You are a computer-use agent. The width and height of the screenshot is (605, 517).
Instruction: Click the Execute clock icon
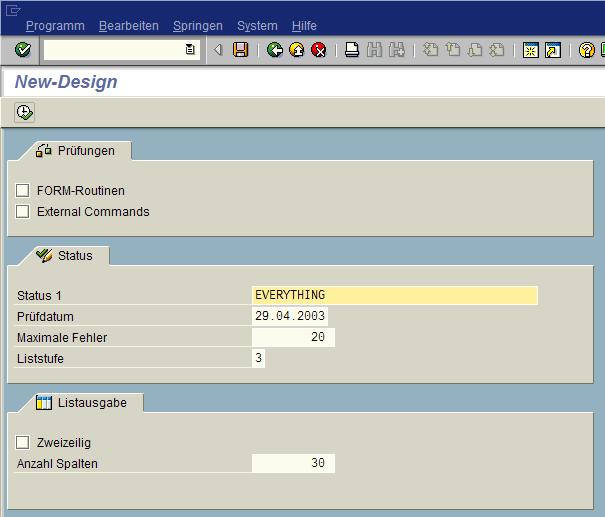(x=24, y=113)
